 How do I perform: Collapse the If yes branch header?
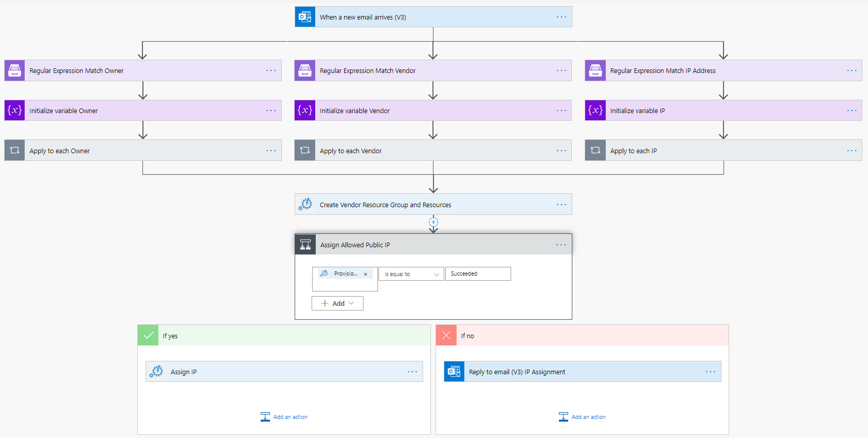[284, 336]
